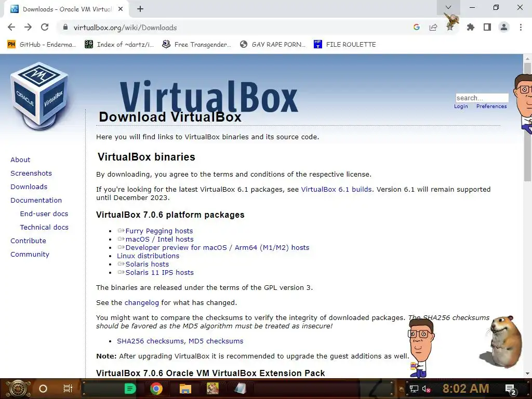
Task: Switch to Chrome on the taskbar
Action: (156, 389)
